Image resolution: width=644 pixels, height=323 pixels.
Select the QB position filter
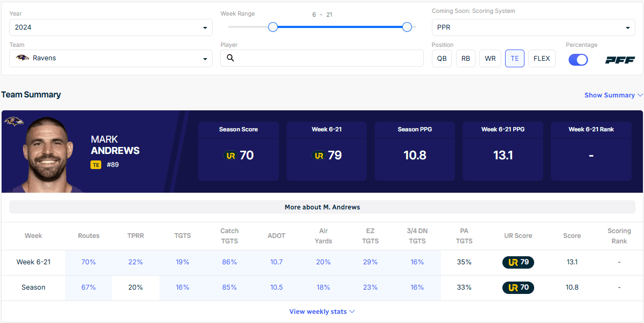pos(442,58)
